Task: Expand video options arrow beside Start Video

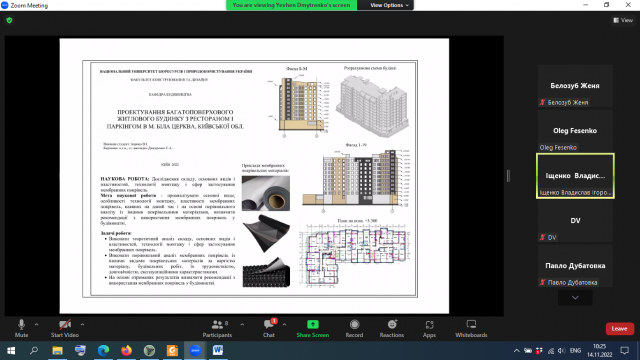Action: pos(82,324)
